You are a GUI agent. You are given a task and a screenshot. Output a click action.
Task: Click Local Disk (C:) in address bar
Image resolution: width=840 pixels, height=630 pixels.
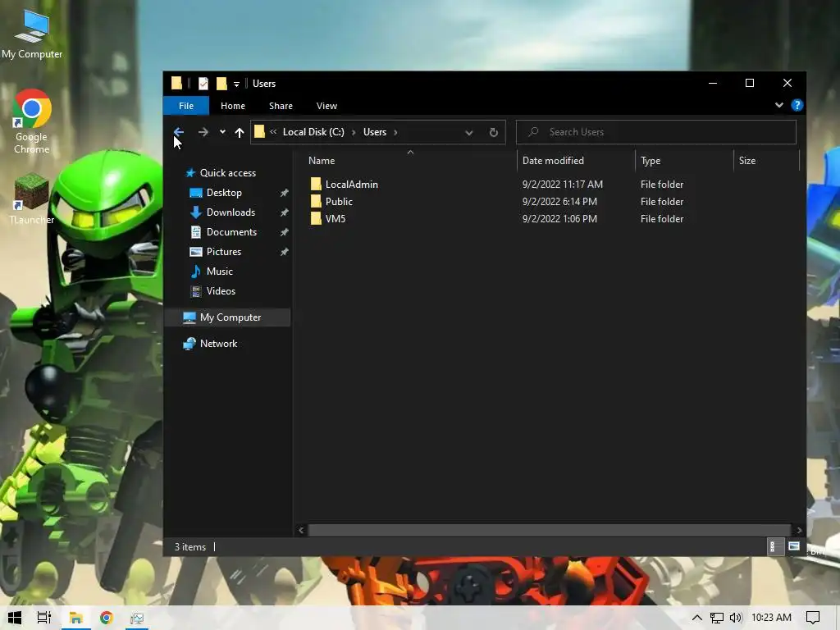pos(313,132)
